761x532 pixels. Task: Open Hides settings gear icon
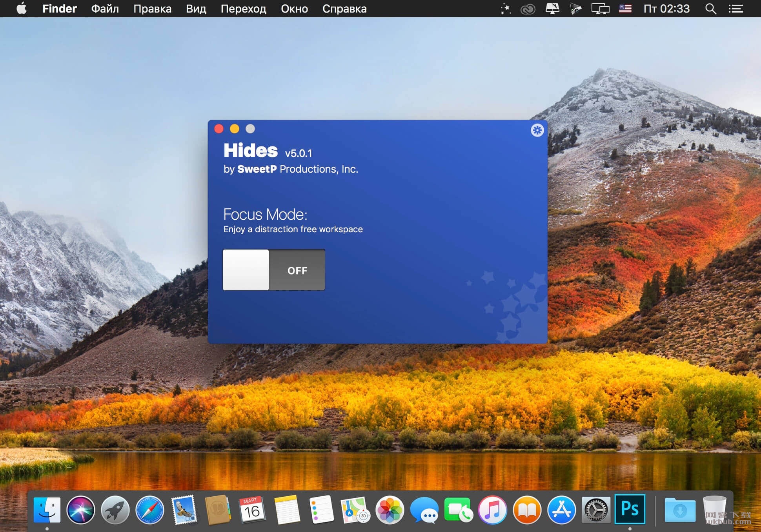pos(537,130)
